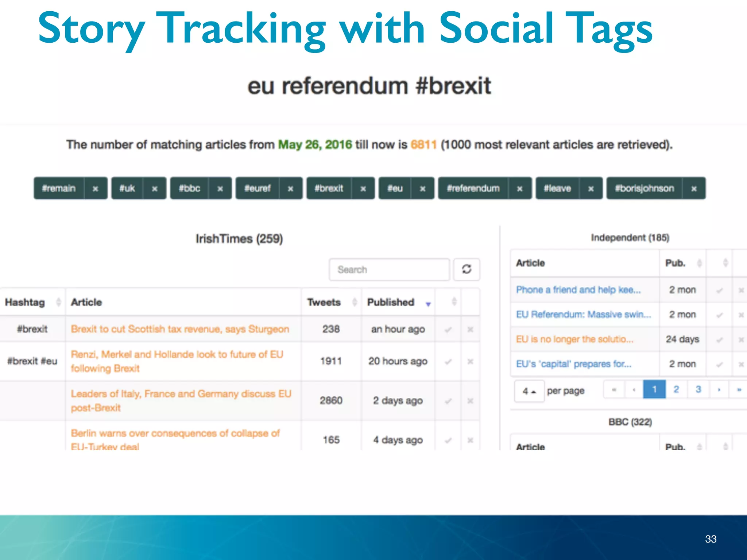Open EU is no longer the solutio... article

coord(574,339)
